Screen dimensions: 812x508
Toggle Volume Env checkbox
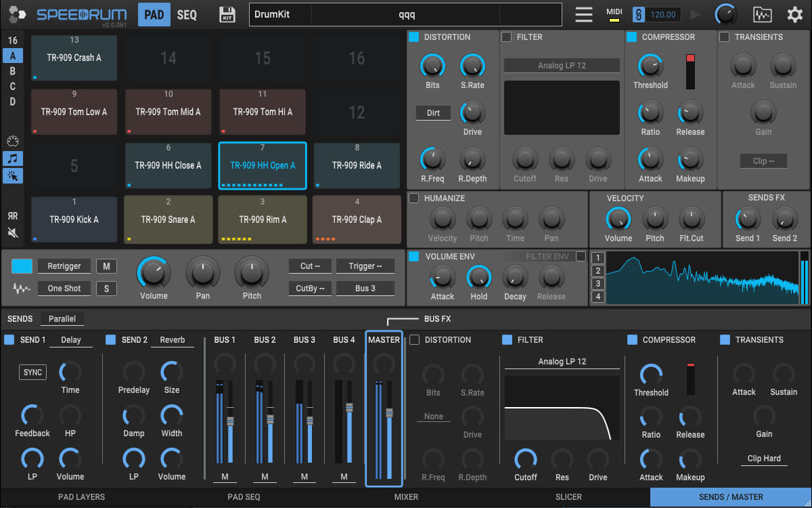click(x=413, y=257)
